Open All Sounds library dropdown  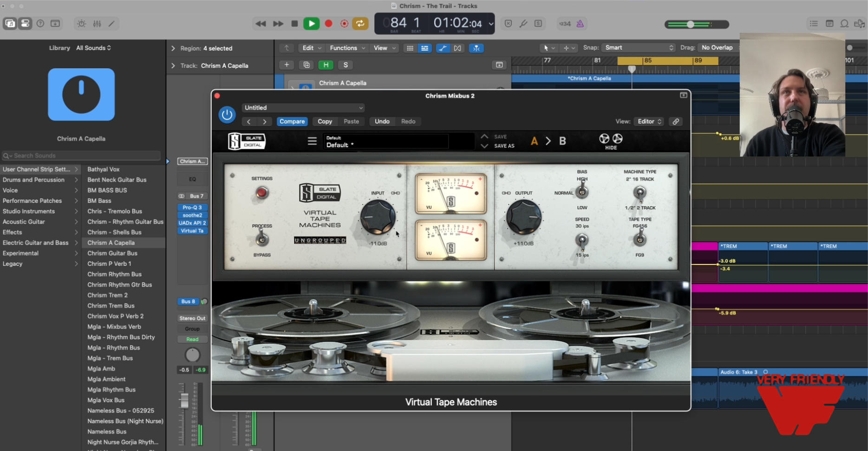(93, 48)
